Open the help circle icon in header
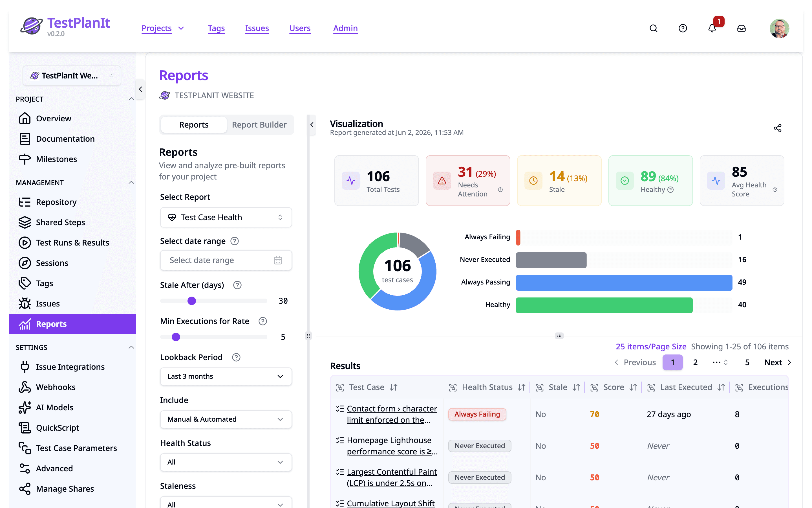 tap(683, 28)
